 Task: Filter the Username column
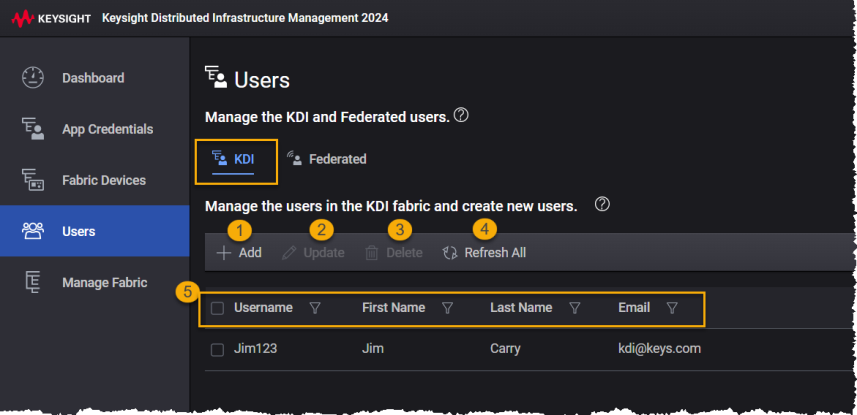[x=315, y=308]
